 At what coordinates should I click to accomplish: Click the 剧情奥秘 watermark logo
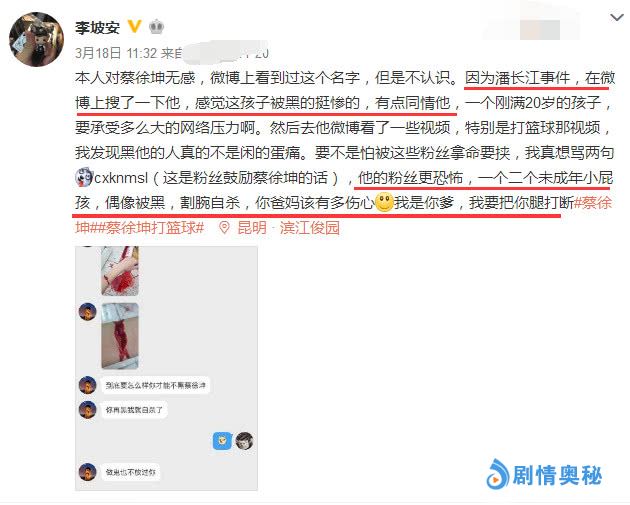click(x=544, y=475)
